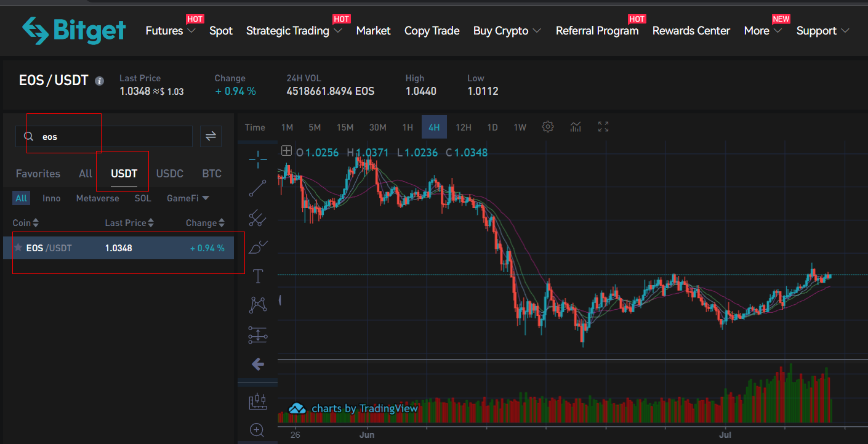
Task: Click the back arrow in chart toolbar
Action: pyautogui.click(x=258, y=364)
